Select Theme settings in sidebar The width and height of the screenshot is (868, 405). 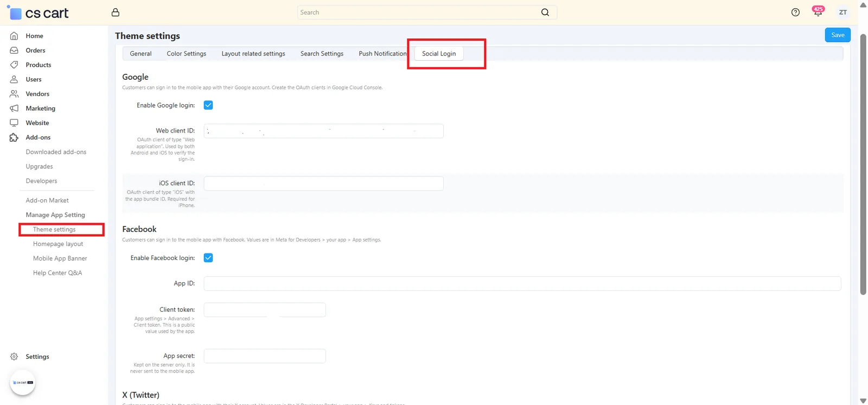[54, 230]
